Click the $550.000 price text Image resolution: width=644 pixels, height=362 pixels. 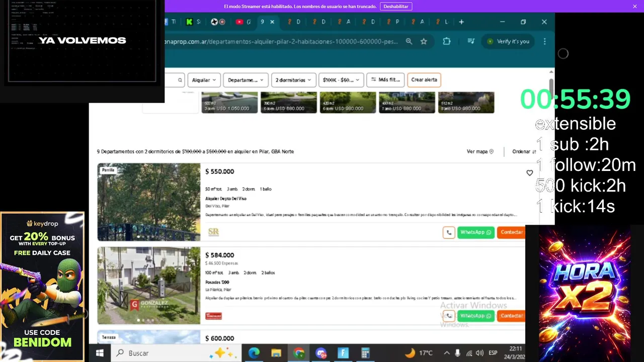coord(220,171)
